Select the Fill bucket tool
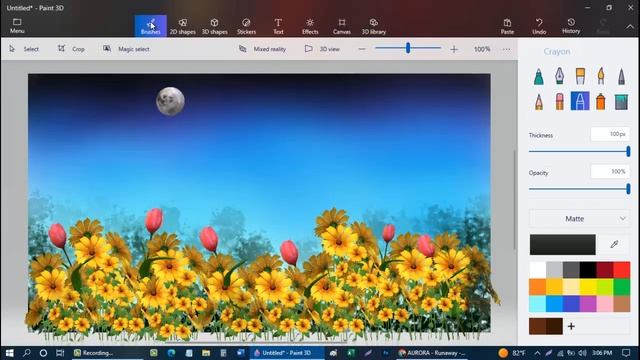 tap(621, 101)
